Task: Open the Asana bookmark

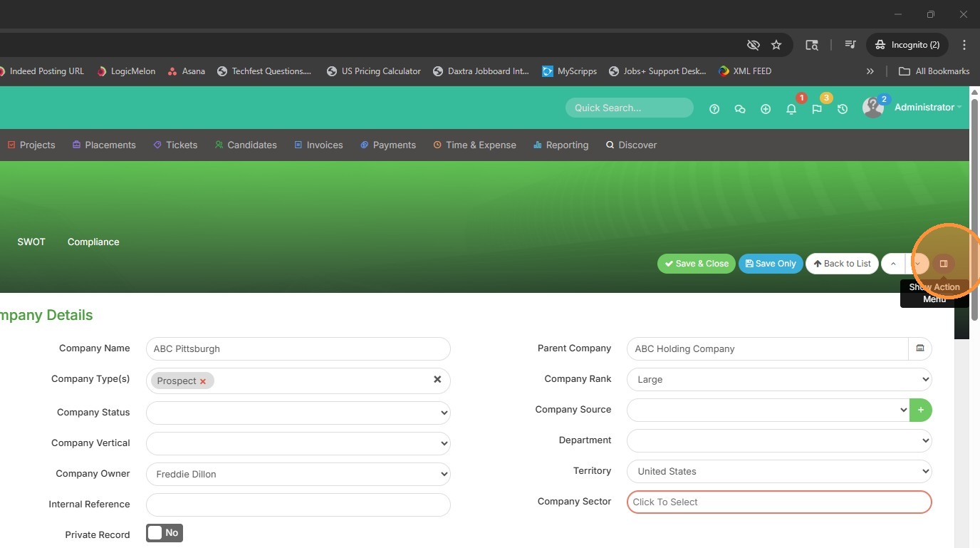Action: [186, 71]
